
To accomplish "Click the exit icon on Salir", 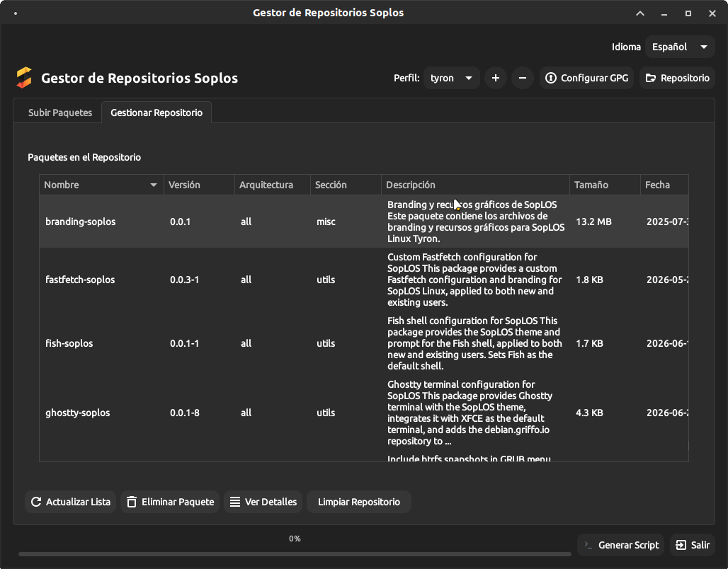I will 681,545.
